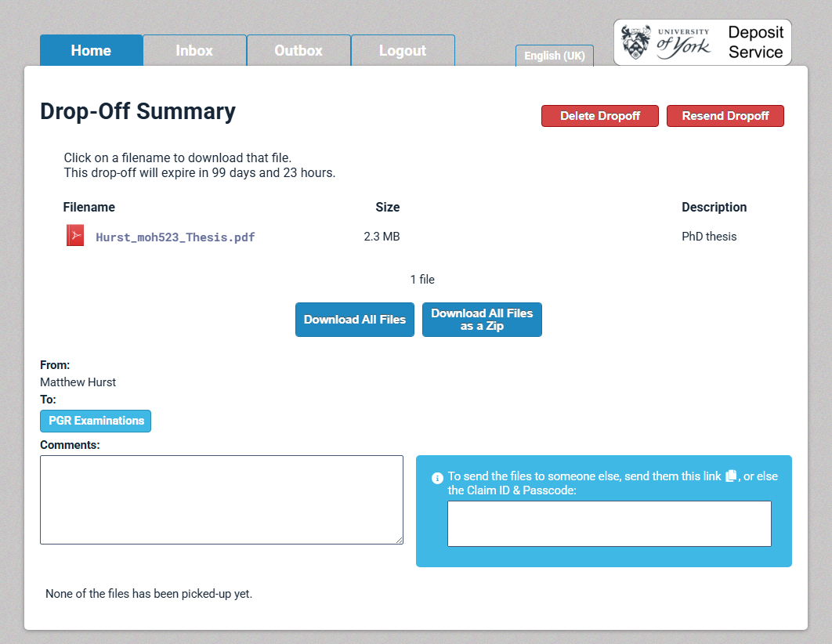Open the English (UK) language selector
Viewport: 832px width, 644px height.
554,56
